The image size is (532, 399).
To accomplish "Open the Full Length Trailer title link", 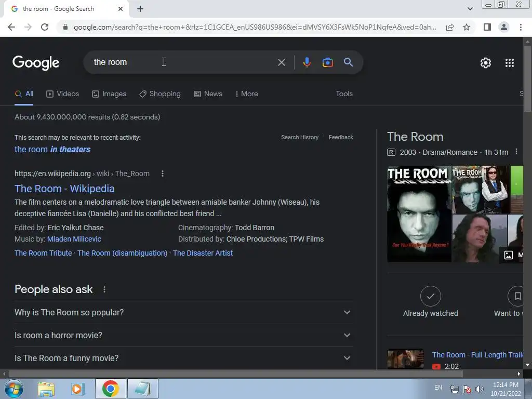I will pyautogui.click(x=477, y=355).
